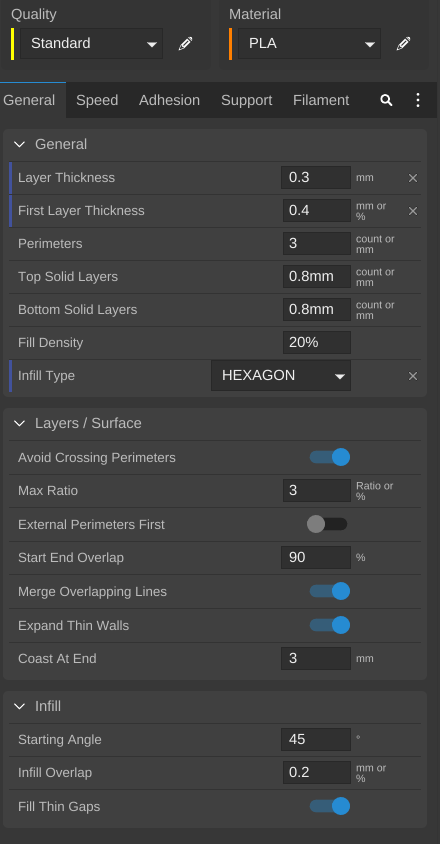440x844 pixels.
Task: Reset Layer Thickness override with X
Action: click(x=413, y=178)
